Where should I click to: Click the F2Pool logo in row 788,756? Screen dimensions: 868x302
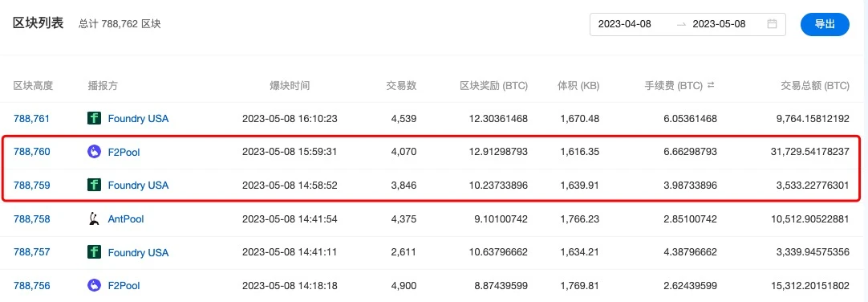click(95, 285)
